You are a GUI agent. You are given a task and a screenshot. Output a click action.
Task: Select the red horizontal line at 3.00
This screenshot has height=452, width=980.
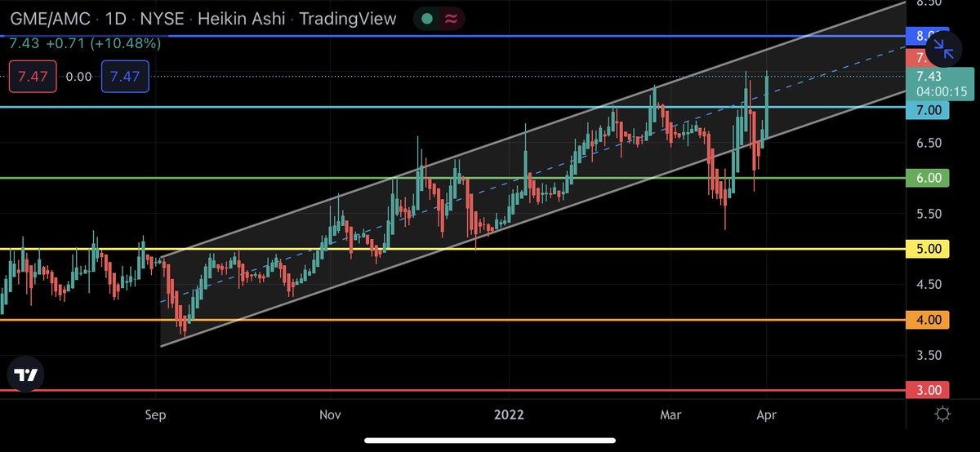point(453,391)
